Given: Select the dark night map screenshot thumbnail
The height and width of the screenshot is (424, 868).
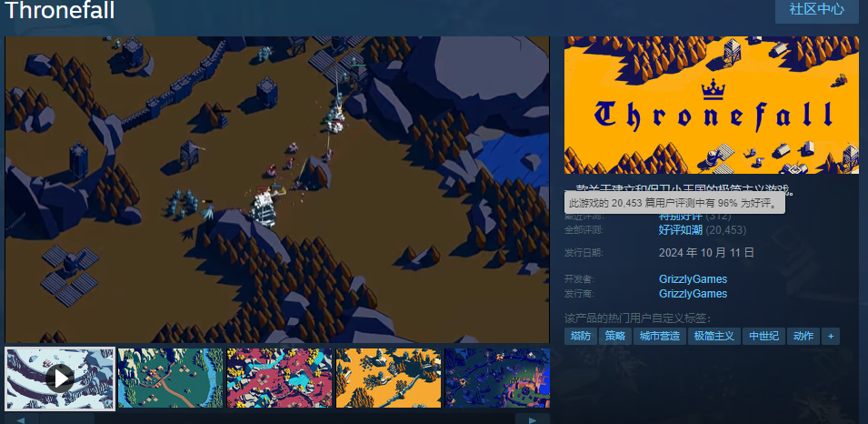Looking at the screenshot, I should (x=497, y=378).
